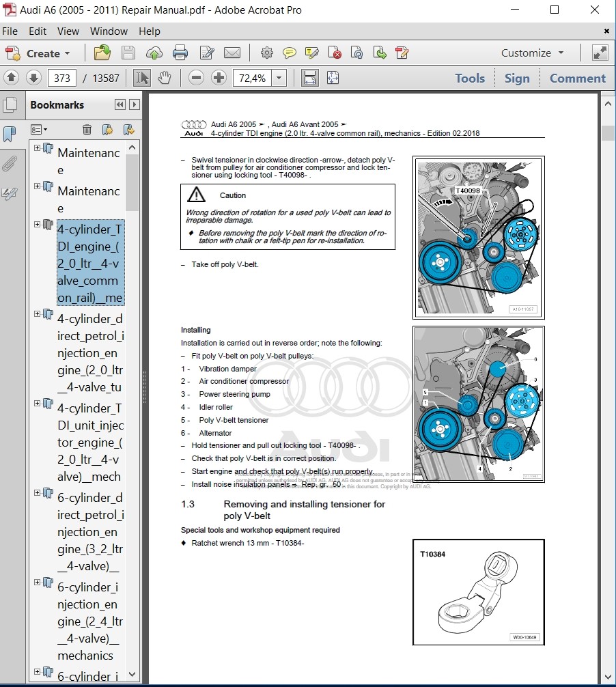Expand the 4-cylinder_TDI_unit_injector_engine bookmark

tap(38, 404)
